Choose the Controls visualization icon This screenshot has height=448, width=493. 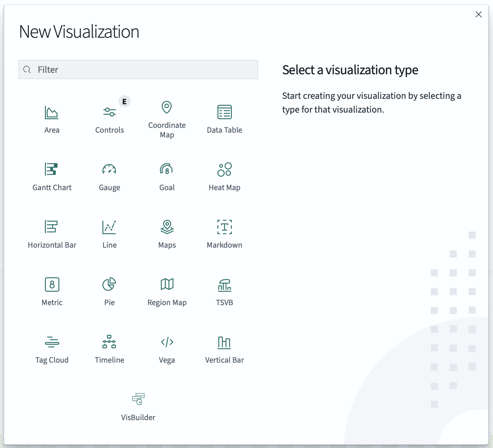pyautogui.click(x=109, y=113)
